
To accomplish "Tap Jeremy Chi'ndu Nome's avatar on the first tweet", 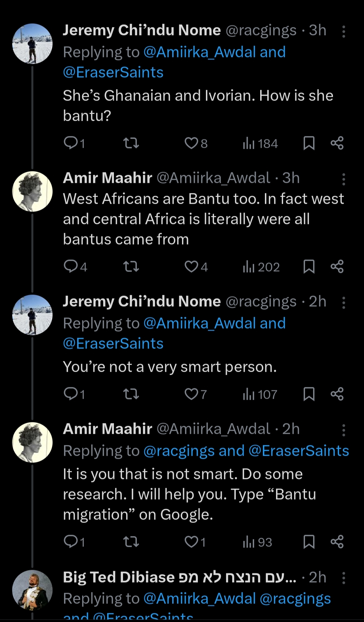I will [x=32, y=44].
